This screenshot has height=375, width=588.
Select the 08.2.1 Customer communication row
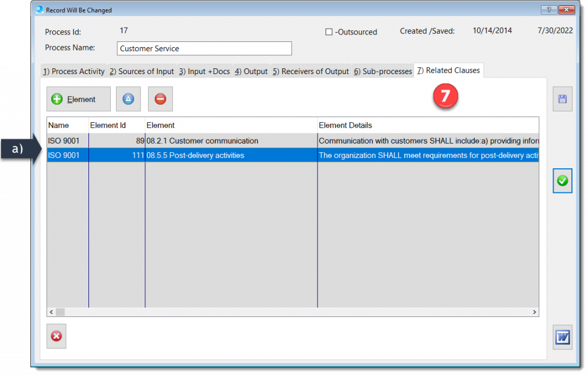(x=230, y=141)
